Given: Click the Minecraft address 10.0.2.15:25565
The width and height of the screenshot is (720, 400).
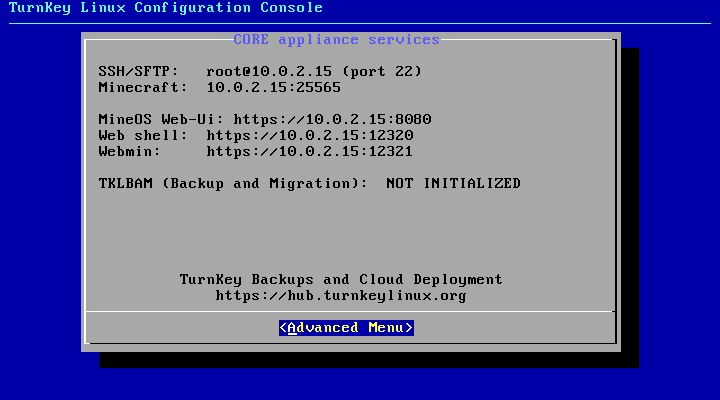Looking at the screenshot, I should pyautogui.click(x=274, y=87).
